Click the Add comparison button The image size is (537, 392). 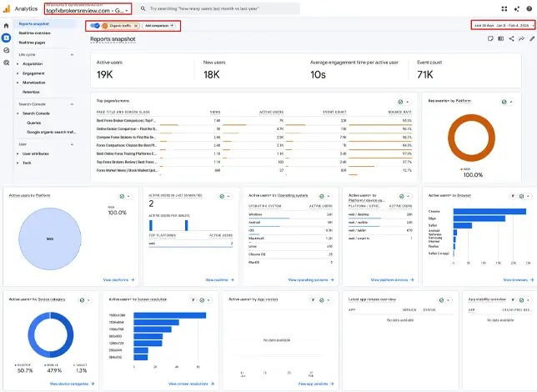(x=158, y=26)
